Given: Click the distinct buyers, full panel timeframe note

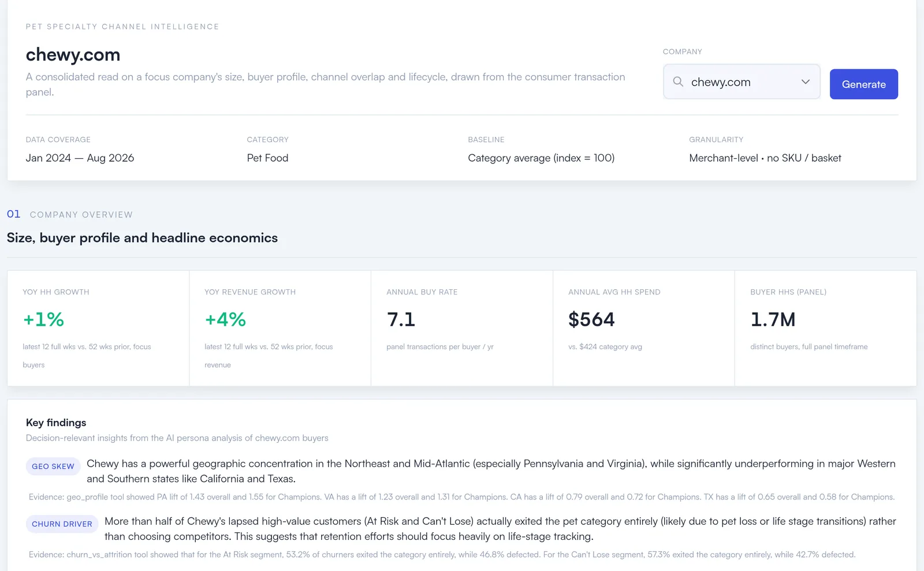Looking at the screenshot, I should (808, 346).
